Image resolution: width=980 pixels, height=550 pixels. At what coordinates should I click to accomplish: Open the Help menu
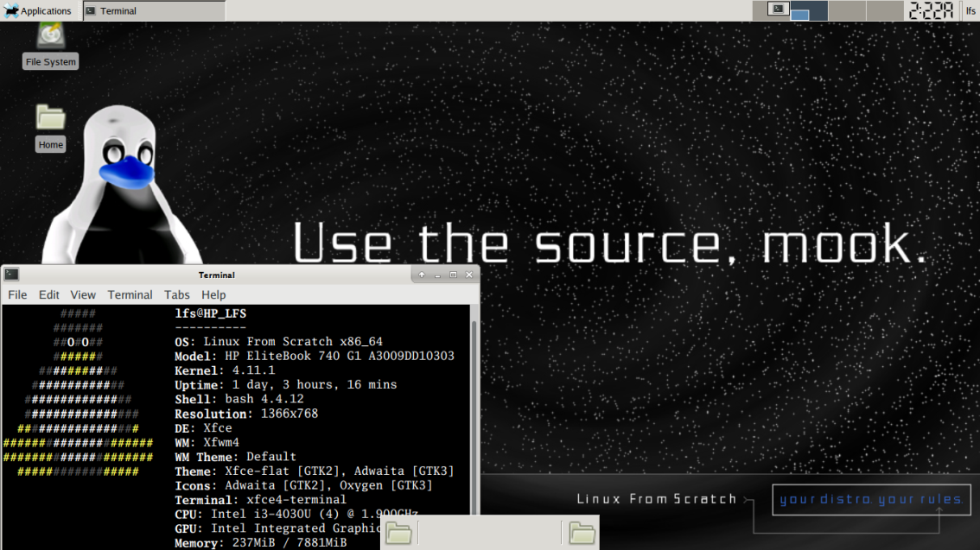[x=213, y=294]
